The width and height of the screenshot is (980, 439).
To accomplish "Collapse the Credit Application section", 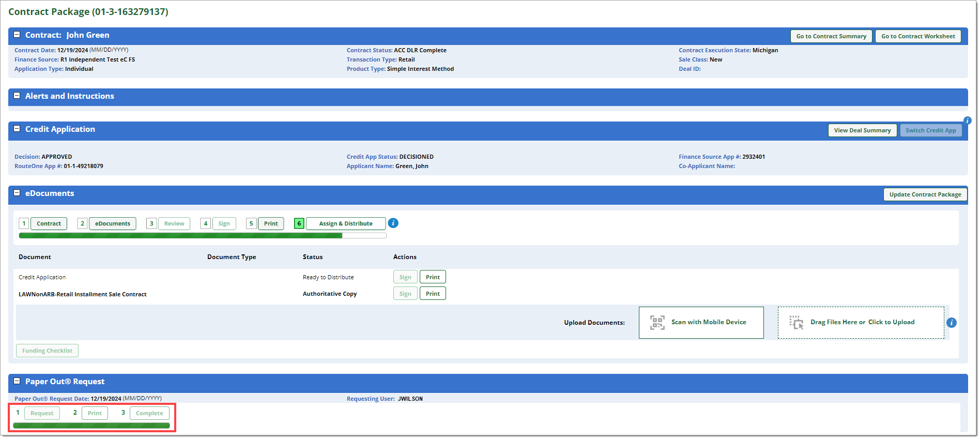I will click(17, 129).
